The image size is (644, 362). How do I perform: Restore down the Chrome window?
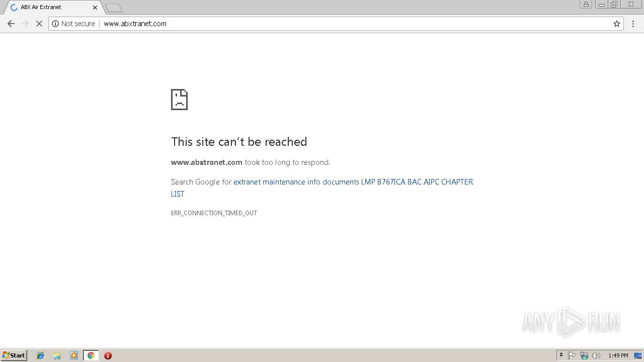click(x=614, y=4)
